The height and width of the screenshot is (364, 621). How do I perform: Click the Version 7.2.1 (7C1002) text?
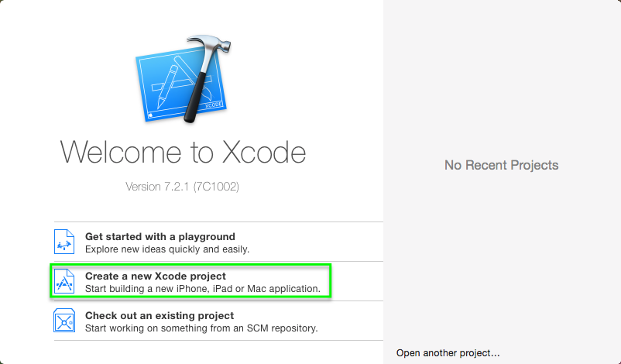point(187,187)
